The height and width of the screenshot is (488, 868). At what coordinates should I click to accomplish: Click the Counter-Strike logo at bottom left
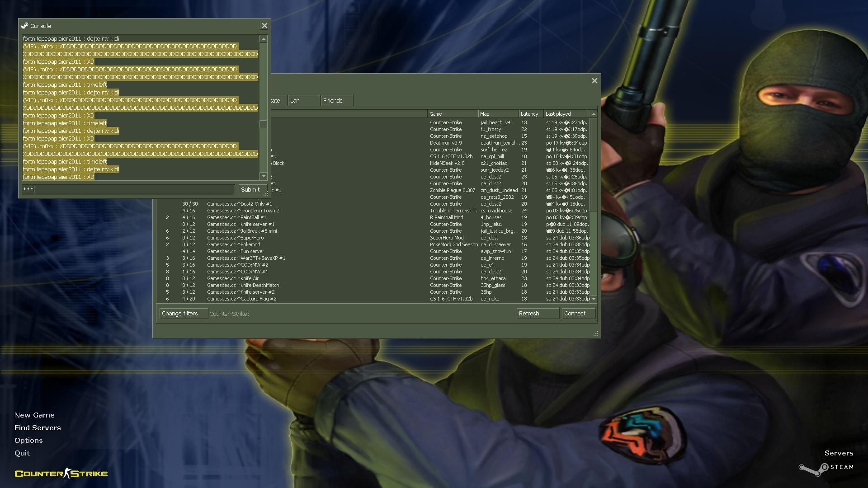tap(61, 473)
